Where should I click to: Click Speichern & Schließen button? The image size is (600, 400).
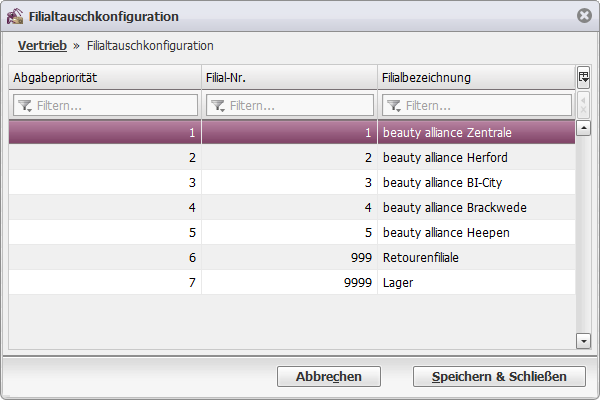(x=499, y=376)
